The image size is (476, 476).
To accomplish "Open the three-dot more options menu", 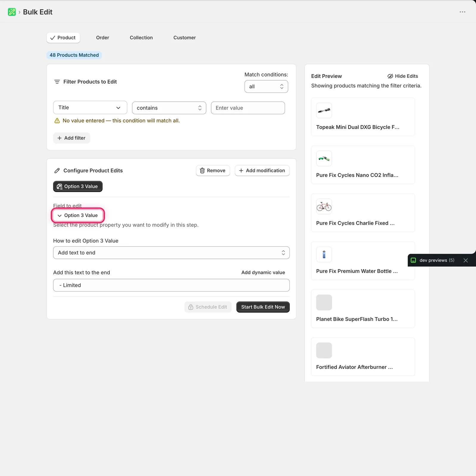I will click(462, 12).
